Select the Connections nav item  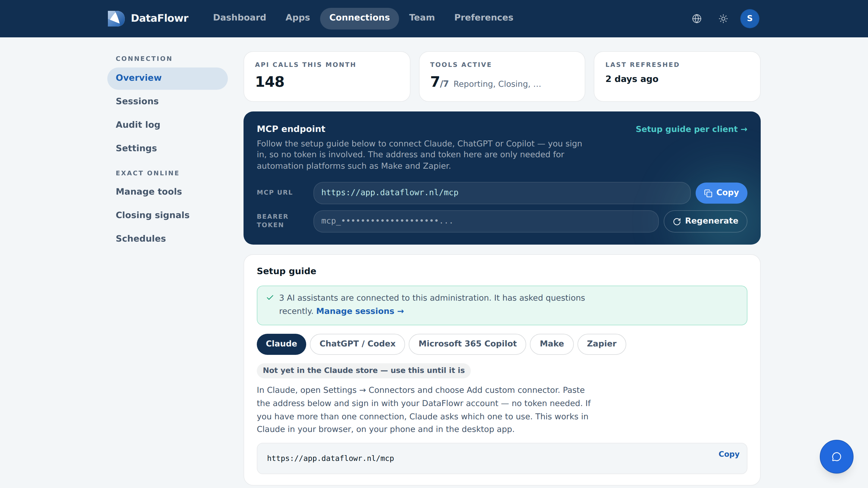(x=359, y=18)
